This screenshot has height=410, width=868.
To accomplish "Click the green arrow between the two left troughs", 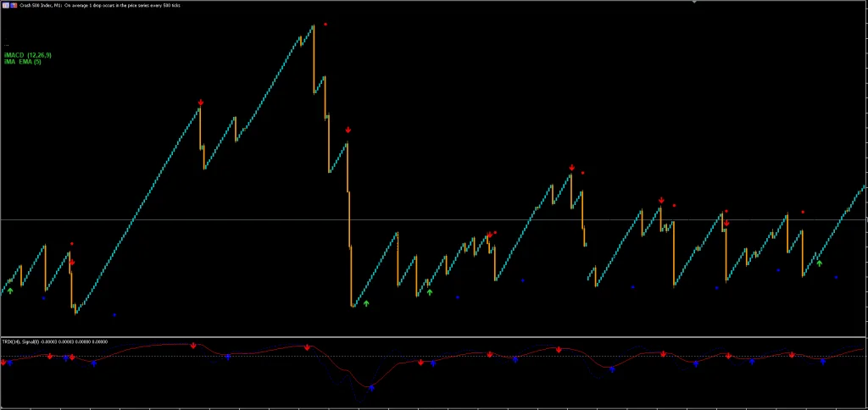I will pos(429,291).
